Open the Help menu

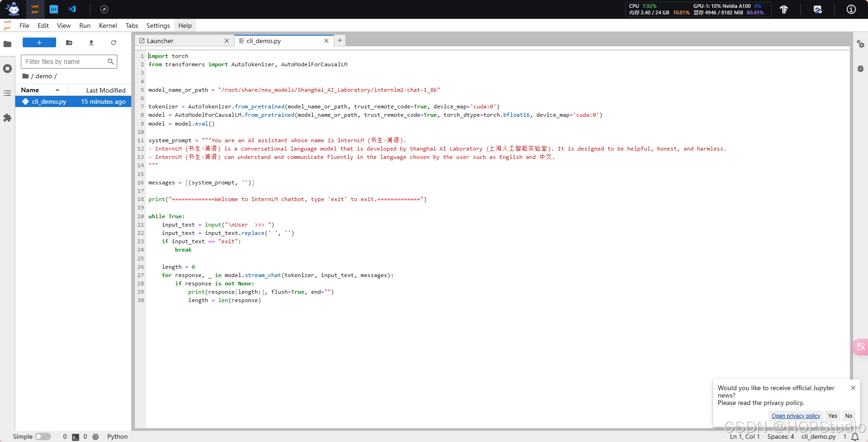pos(185,25)
